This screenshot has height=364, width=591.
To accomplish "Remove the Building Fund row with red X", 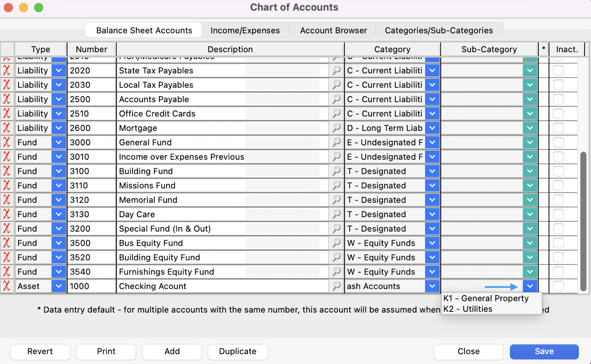I will pyautogui.click(x=6, y=171).
